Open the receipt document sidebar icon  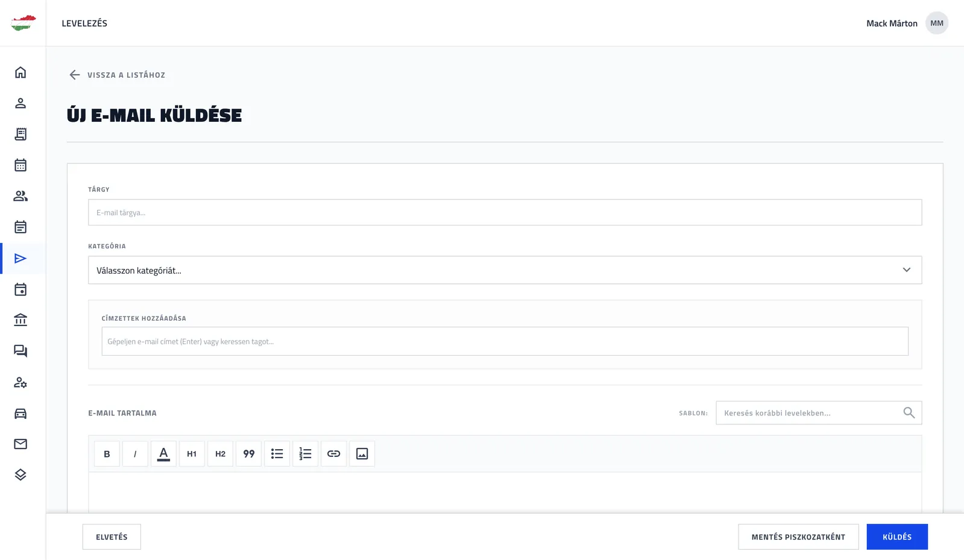coord(20,134)
